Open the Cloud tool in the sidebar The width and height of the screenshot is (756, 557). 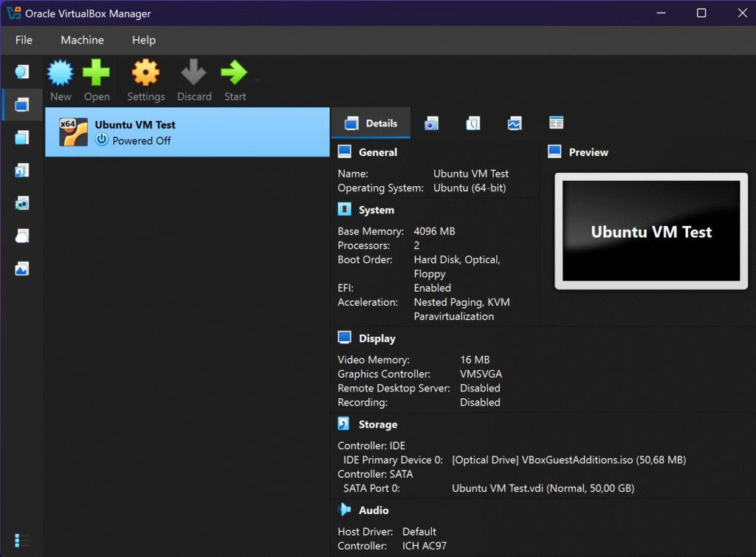21,236
